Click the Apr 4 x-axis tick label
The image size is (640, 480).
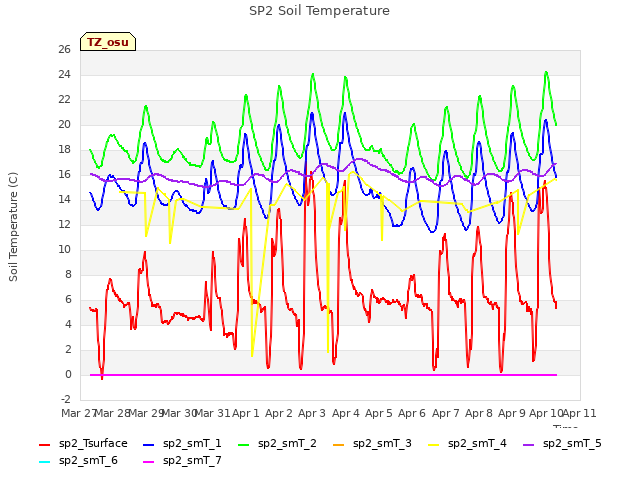click(346, 413)
